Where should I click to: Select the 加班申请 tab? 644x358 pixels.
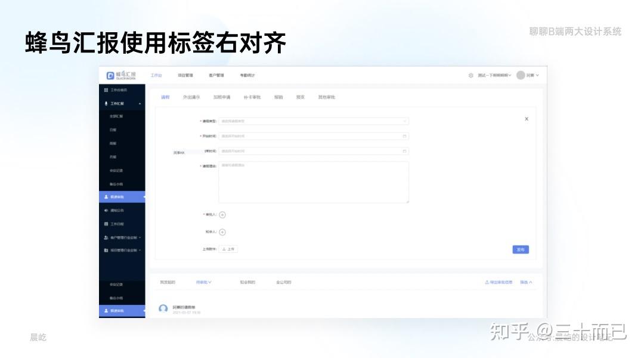click(222, 97)
